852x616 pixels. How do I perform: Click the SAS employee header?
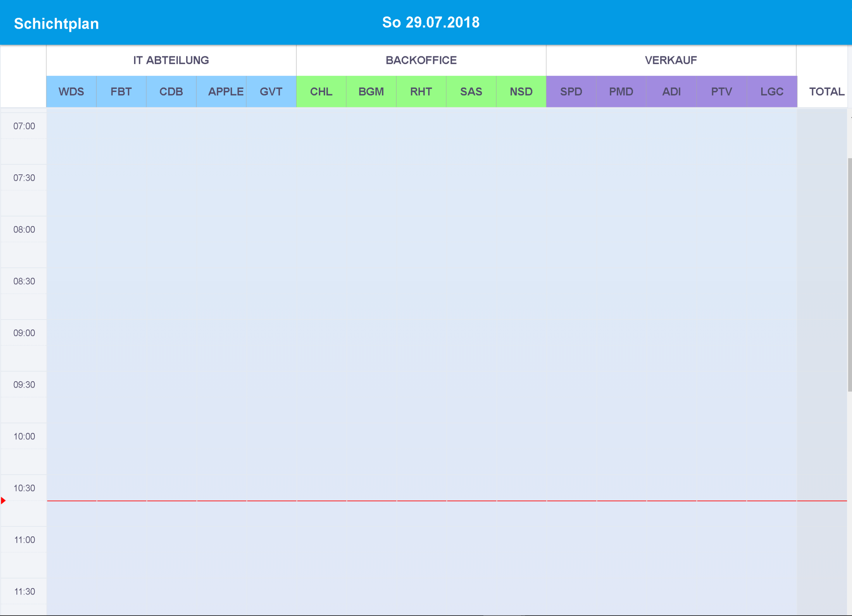(471, 91)
